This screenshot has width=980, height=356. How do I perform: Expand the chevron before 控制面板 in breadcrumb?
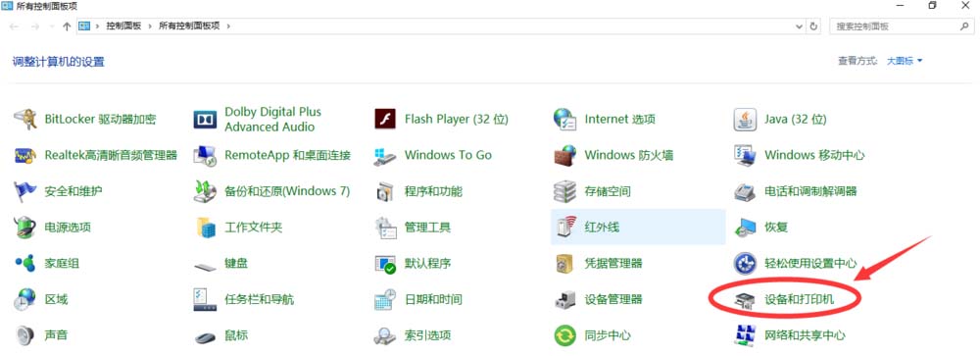coord(97,26)
